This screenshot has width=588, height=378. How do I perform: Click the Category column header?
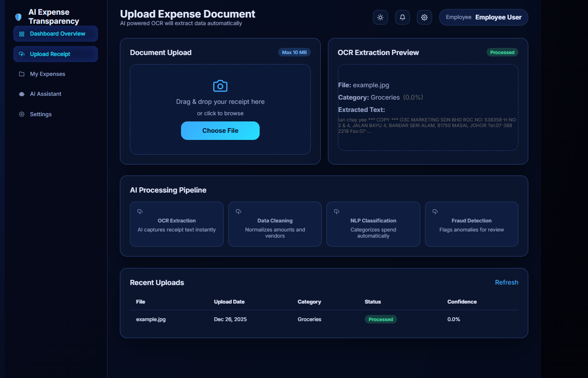tap(309, 302)
